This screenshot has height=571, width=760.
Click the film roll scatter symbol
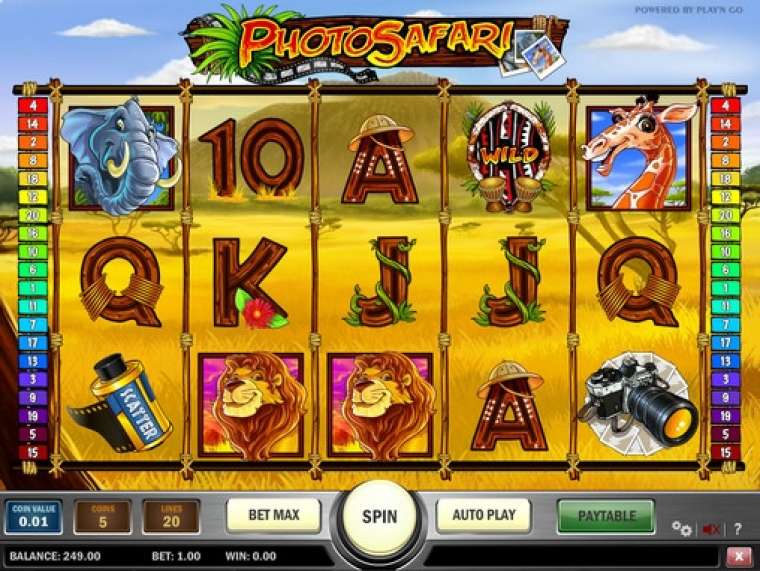pos(120,403)
